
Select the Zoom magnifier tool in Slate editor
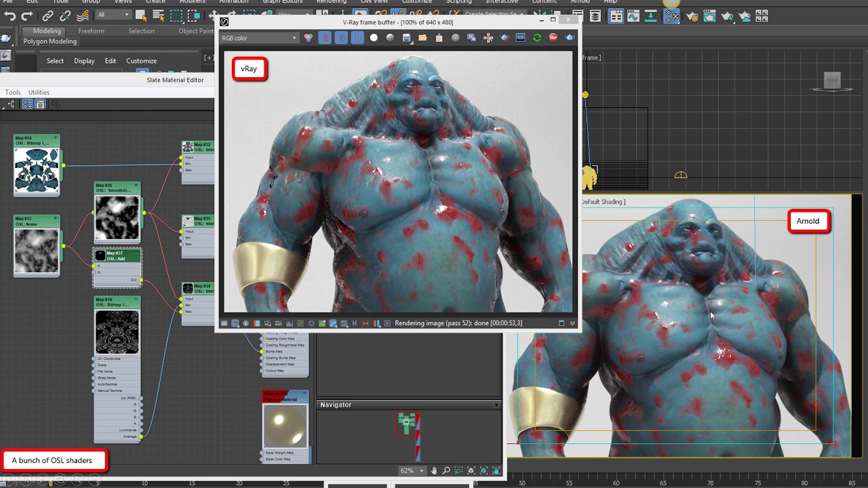[x=446, y=470]
